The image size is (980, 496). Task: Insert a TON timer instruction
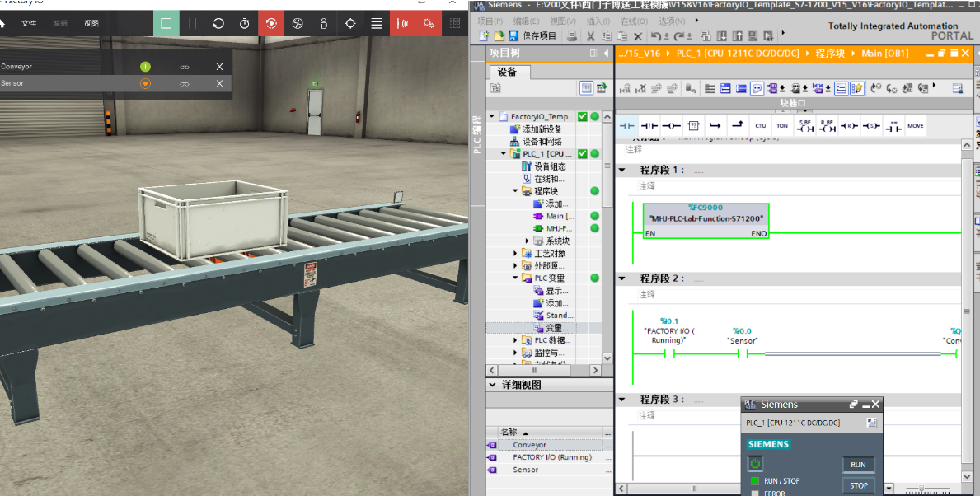point(781,126)
